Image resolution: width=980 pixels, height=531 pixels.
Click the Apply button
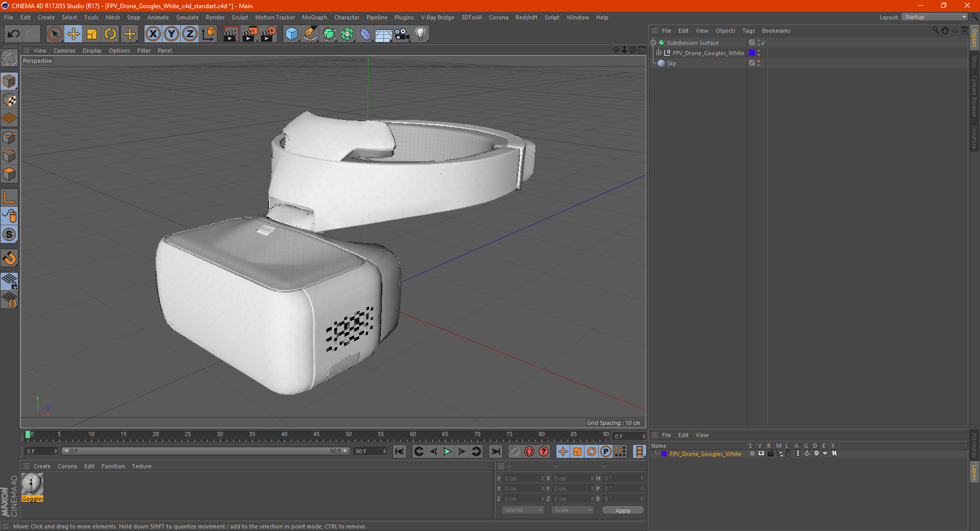pos(623,510)
